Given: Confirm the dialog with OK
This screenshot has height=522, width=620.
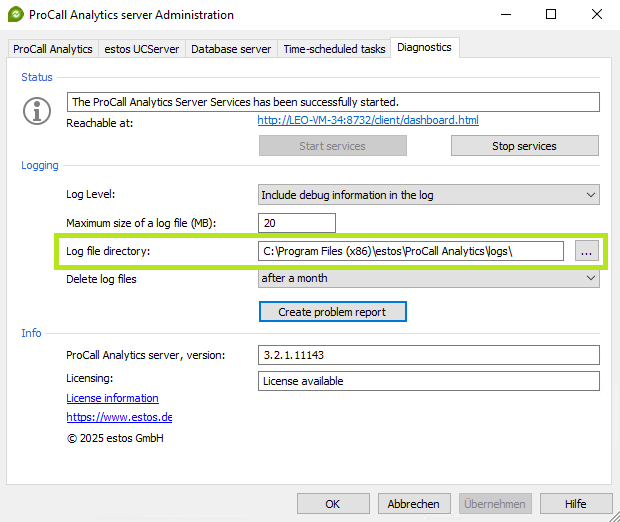Looking at the screenshot, I should pos(333,503).
